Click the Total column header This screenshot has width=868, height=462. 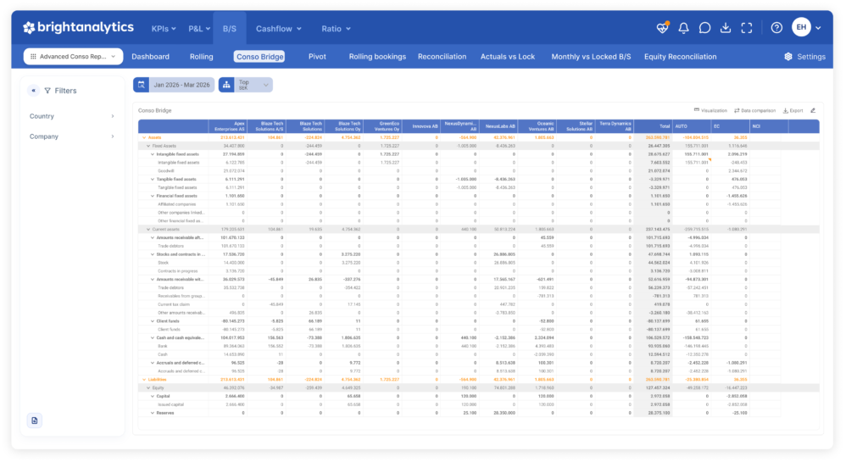(x=654, y=126)
